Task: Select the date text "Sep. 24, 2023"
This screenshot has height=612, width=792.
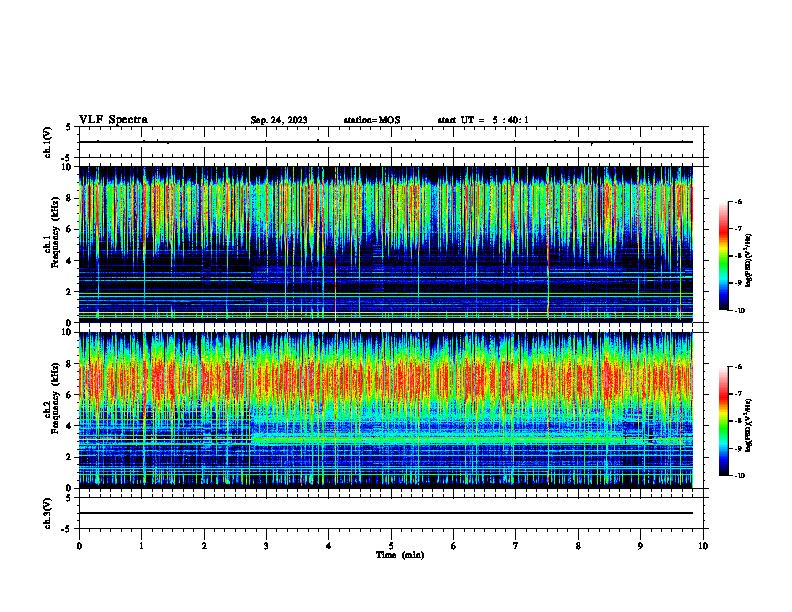Action: (x=279, y=120)
